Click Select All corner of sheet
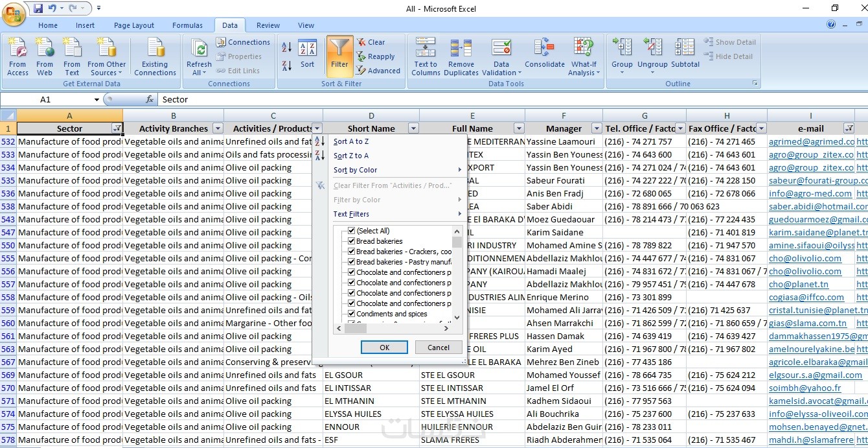This screenshot has height=448, width=868. pos(8,115)
